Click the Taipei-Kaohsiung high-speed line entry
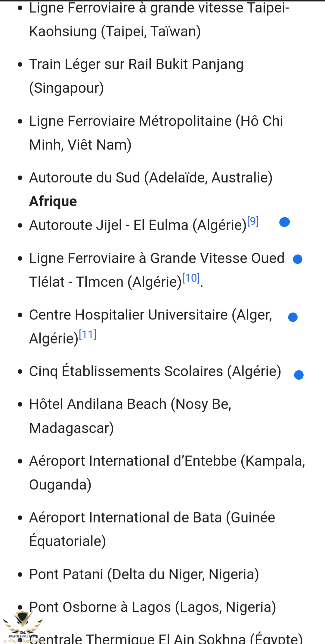 (159, 20)
